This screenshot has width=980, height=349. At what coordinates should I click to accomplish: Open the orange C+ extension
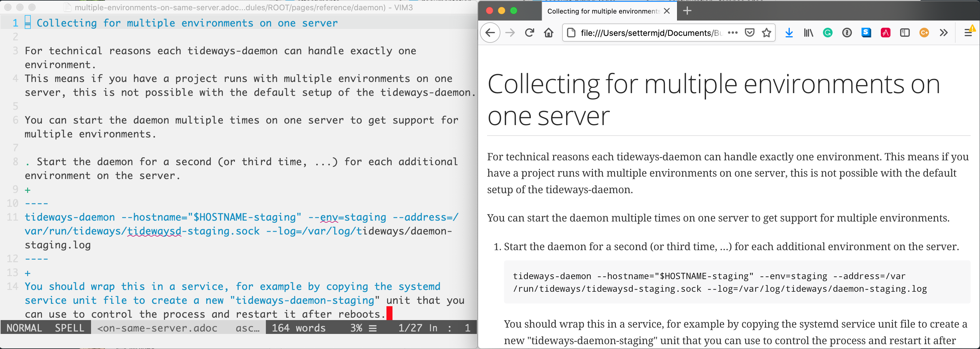coord(924,33)
